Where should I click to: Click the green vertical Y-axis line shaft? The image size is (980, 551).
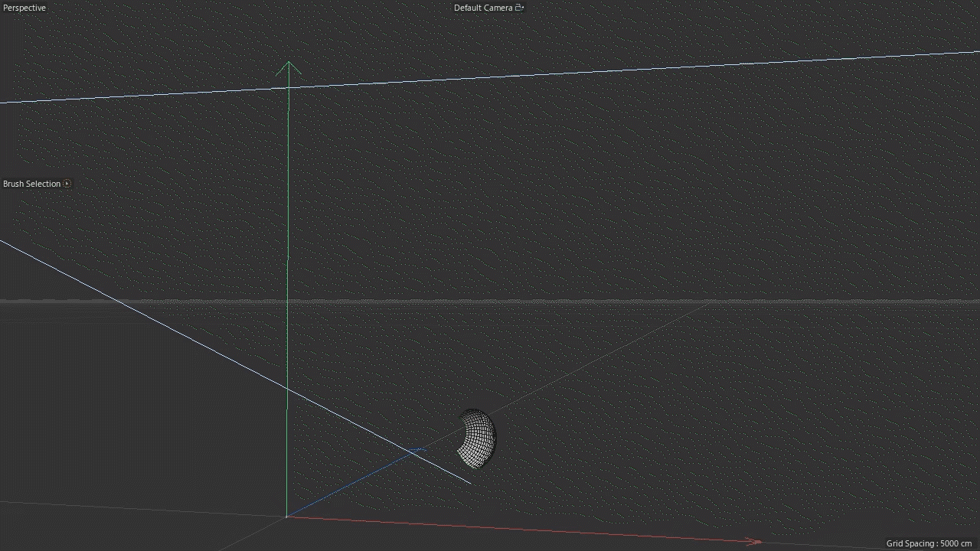pyautogui.click(x=288, y=230)
